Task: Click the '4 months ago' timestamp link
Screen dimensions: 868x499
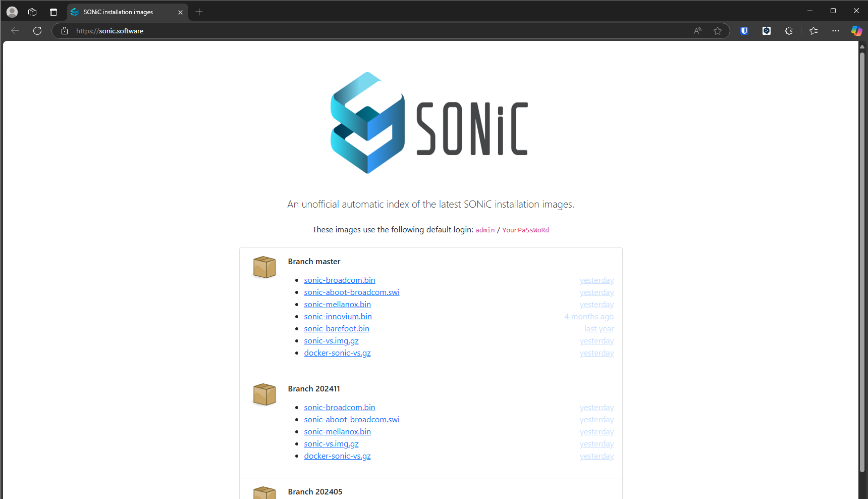Action: pyautogui.click(x=589, y=316)
